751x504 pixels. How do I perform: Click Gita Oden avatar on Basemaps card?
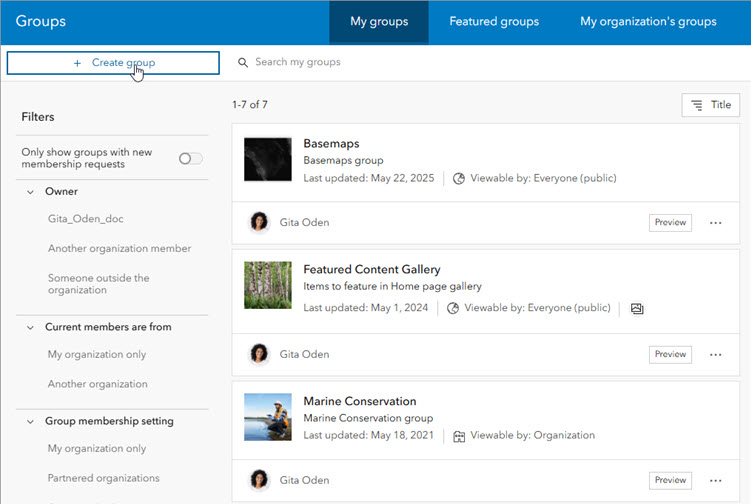click(259, 222)
